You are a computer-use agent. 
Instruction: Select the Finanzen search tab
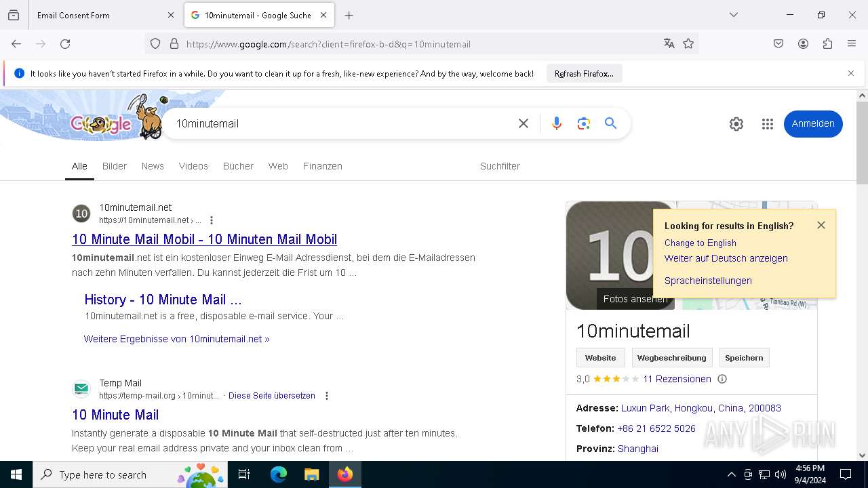tap(323, 166)
